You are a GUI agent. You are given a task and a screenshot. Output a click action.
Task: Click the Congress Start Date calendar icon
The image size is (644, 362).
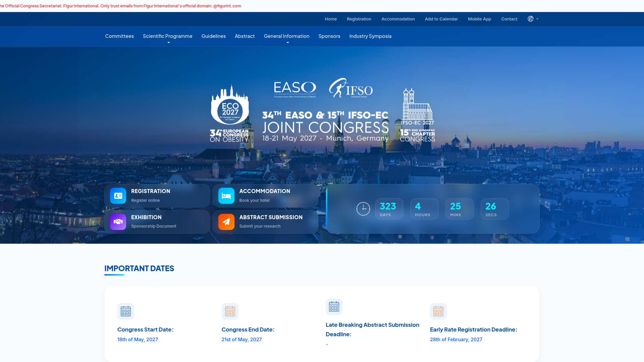coord(126,311)
